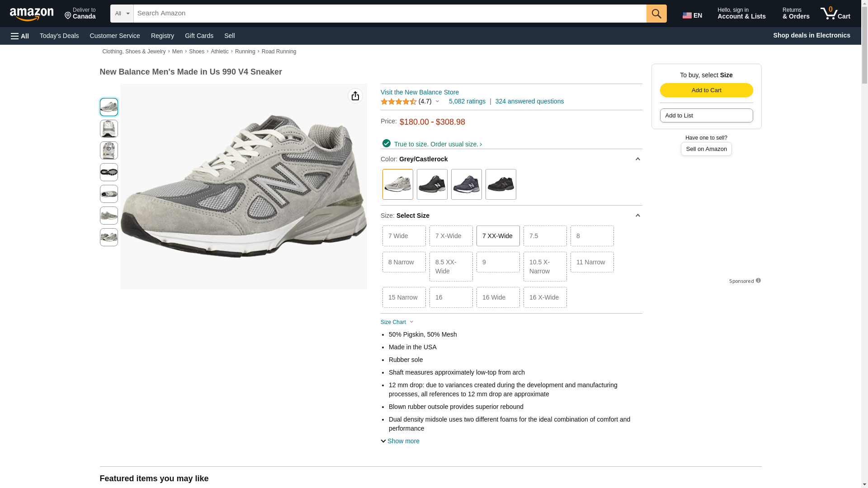Click the share icon on product image
Screen dimensions: 868x488
click(355, 96)
